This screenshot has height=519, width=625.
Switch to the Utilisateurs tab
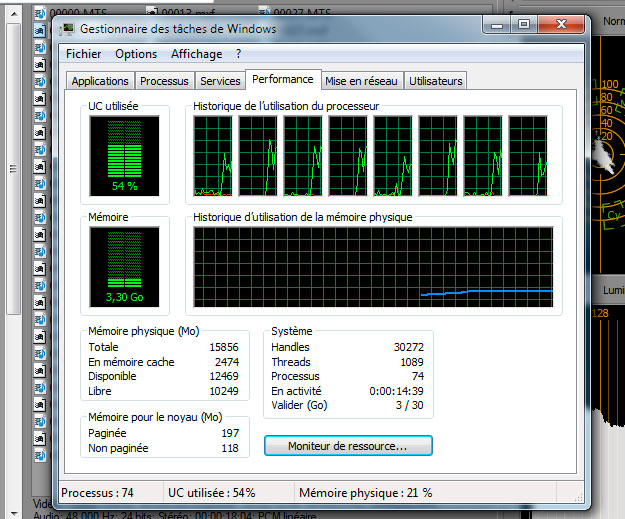[436, 81]
